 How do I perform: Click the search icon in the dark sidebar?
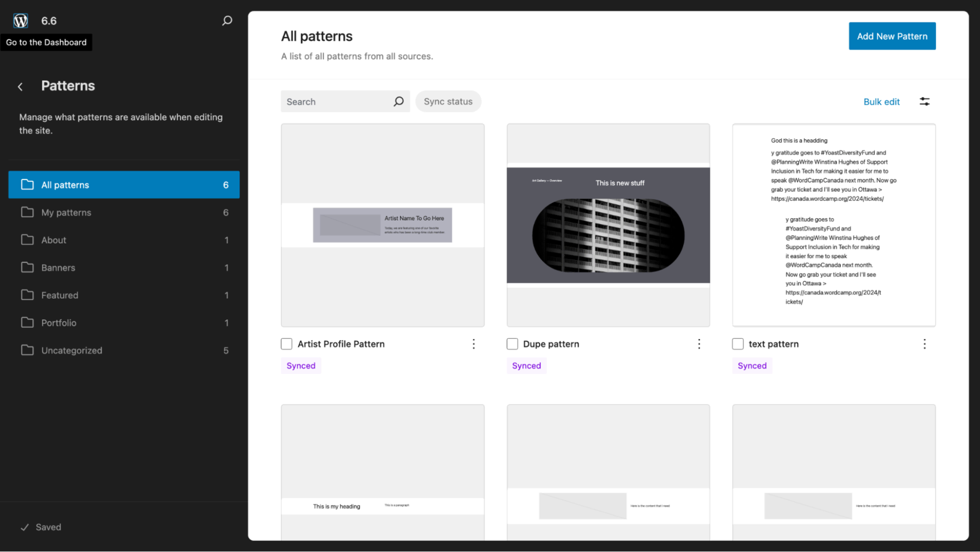click(x=227, y=20)
